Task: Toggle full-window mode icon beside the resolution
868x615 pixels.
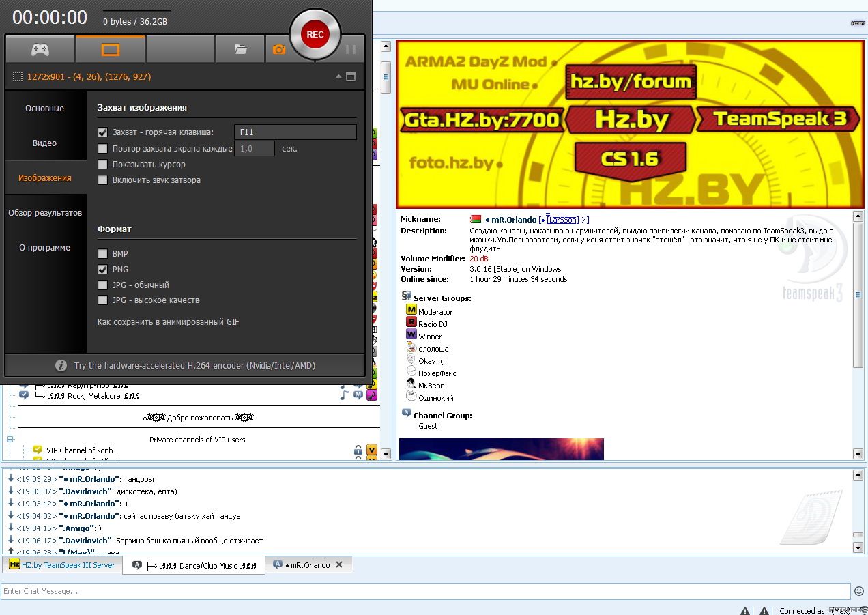Action: [351, 76]
